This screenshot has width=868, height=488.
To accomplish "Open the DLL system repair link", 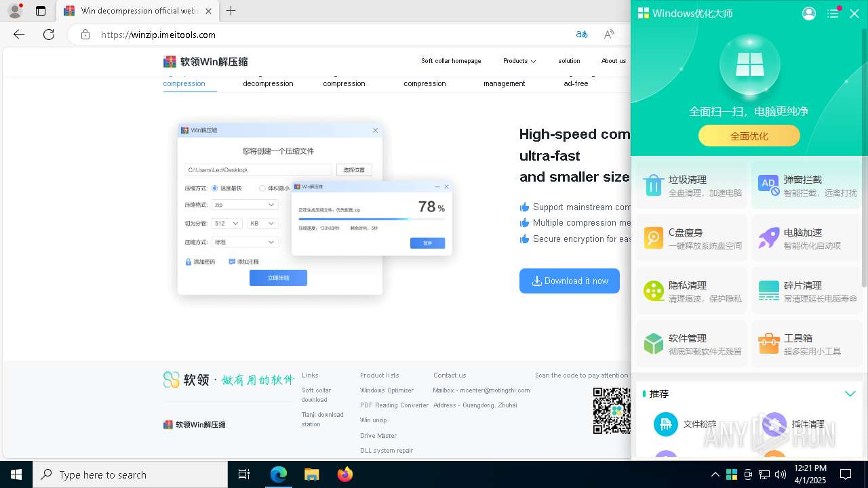I will (x=387, y=451).
